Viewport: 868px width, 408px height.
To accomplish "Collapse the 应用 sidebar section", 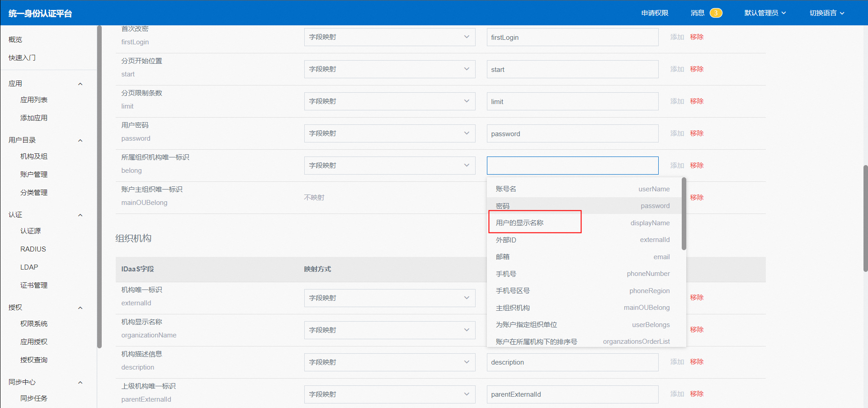I will 80,84.
